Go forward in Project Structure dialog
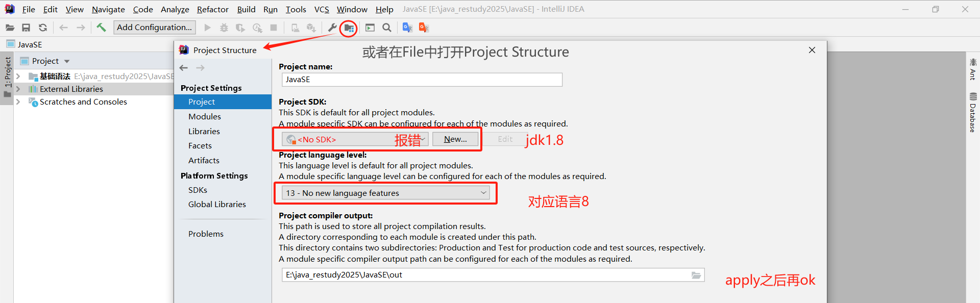This screenshot has height=303, width=980. click(x=201, y=68)
